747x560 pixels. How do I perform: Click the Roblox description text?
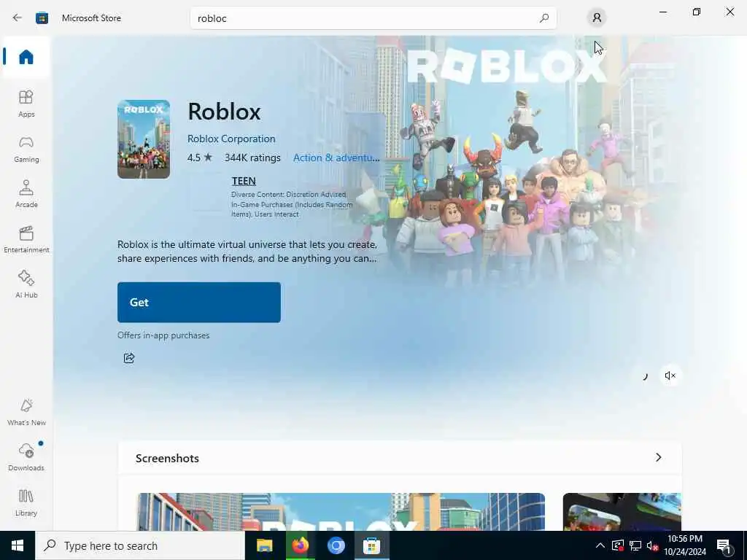point(247,252)
